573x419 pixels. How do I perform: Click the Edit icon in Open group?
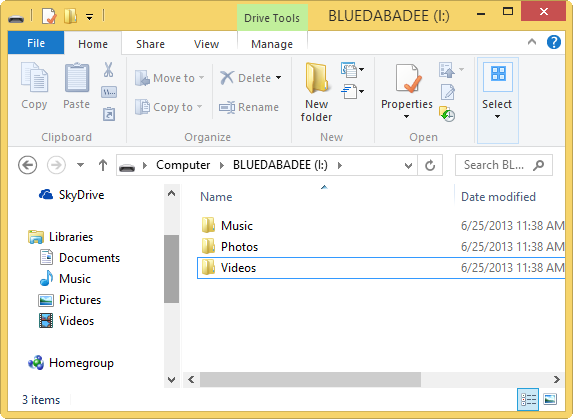point(448,92)
